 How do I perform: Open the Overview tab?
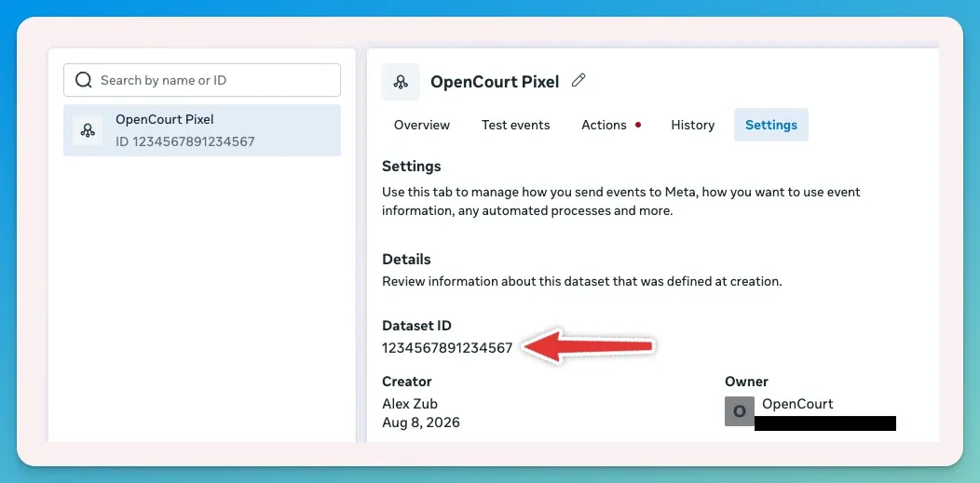(x=422, y=125)
